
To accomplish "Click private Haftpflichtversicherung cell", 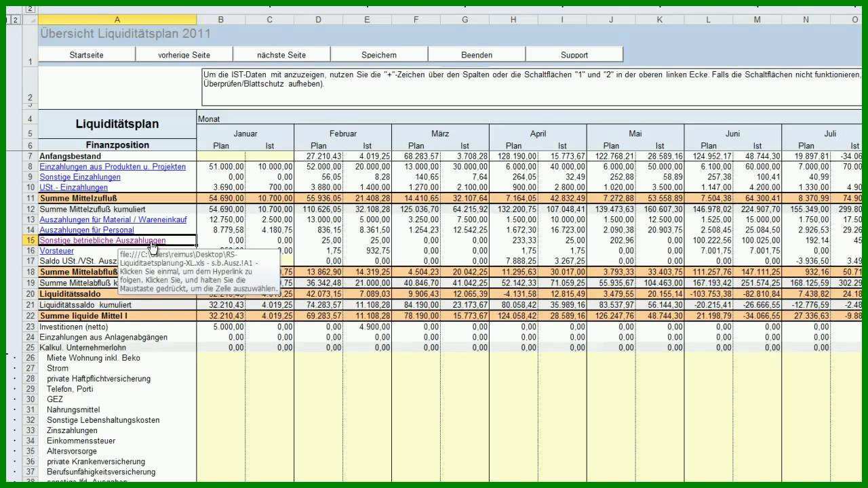I will pos(117,378).
